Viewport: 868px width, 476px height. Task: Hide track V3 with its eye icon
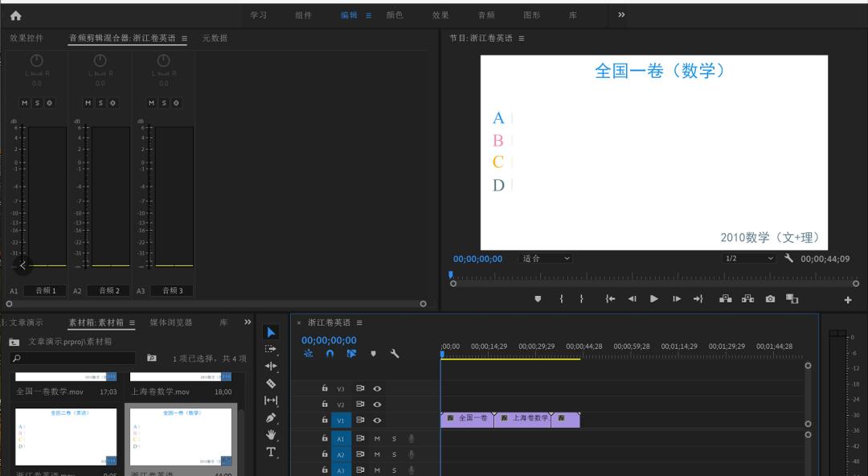(x=377, y=388)
